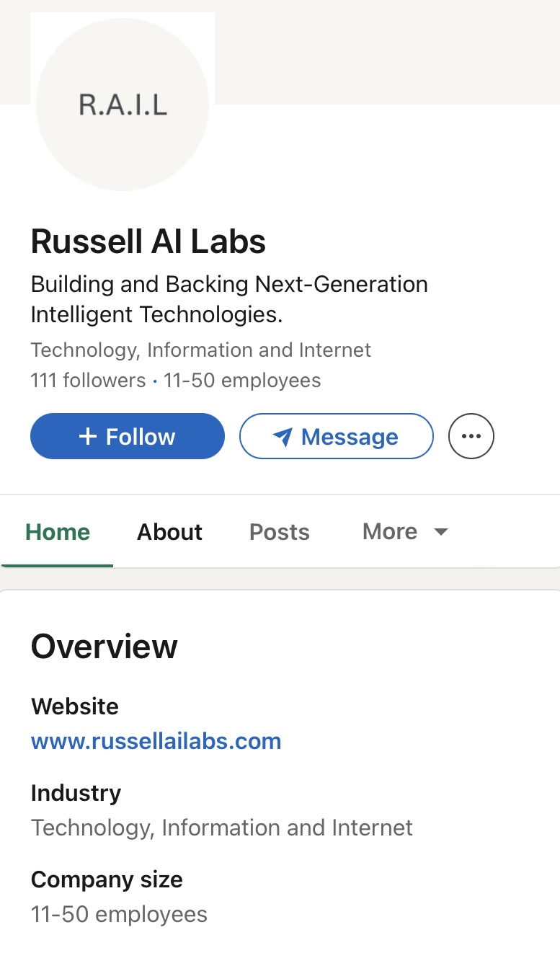This screenshot has width=560, height=971.
Task: Click the 11-50 employees value under Company size
Action: coord(119,914)
